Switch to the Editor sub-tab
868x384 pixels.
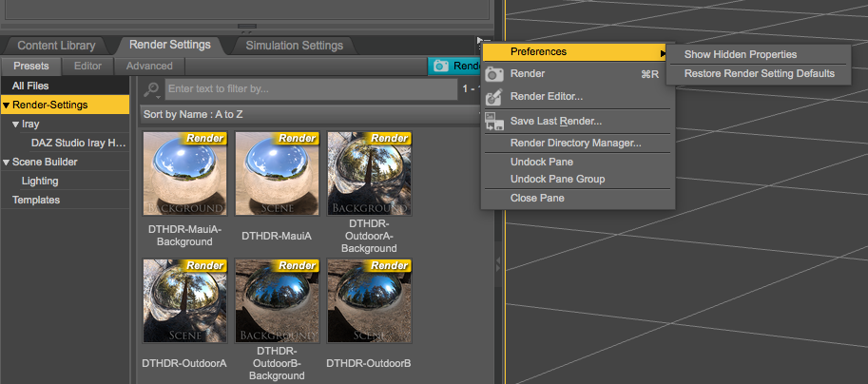[87, 66]
